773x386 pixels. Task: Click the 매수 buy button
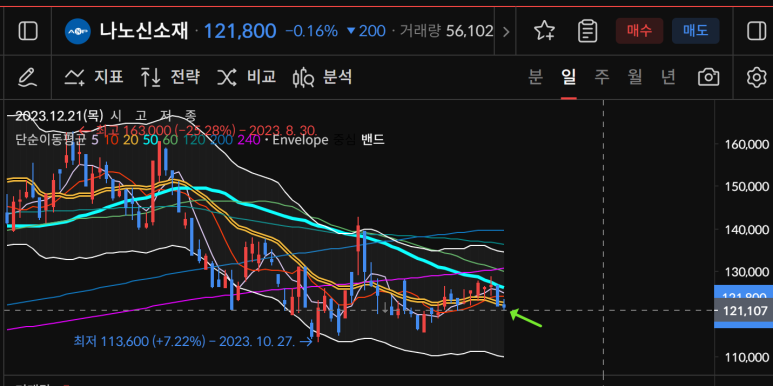tap(639, 31)
